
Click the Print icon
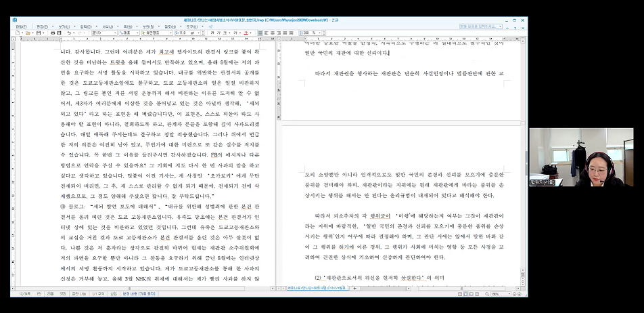[x=53, y=33]
